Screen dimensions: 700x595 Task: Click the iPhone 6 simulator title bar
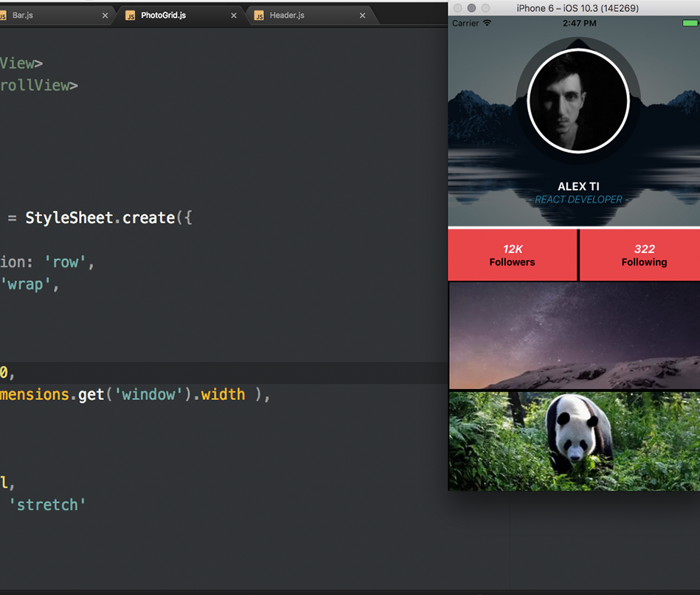pyautogui.click(x=577, y=7)
